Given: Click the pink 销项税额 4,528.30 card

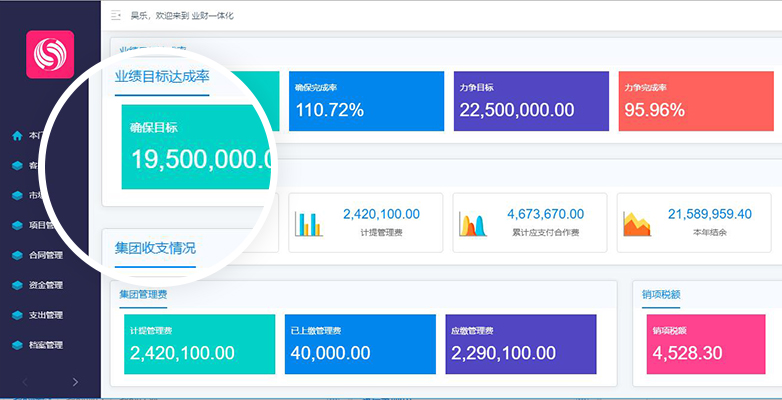Looking at the screenshot, I should 706,344.
